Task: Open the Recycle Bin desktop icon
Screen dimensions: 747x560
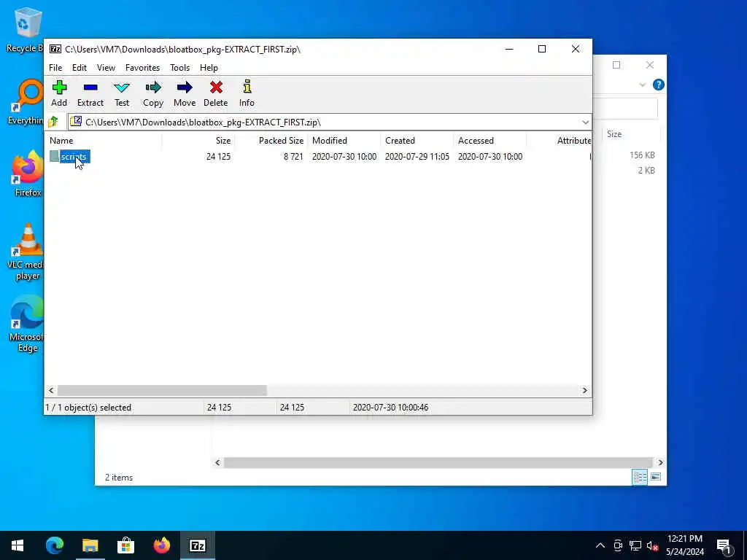Action: pos(26,31)
